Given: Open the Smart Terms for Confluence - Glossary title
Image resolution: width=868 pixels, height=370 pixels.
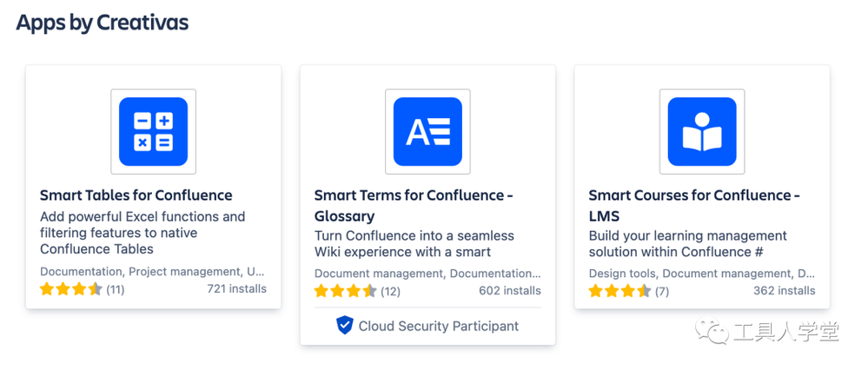Looking at the screenshot, I should coord(414,205).
